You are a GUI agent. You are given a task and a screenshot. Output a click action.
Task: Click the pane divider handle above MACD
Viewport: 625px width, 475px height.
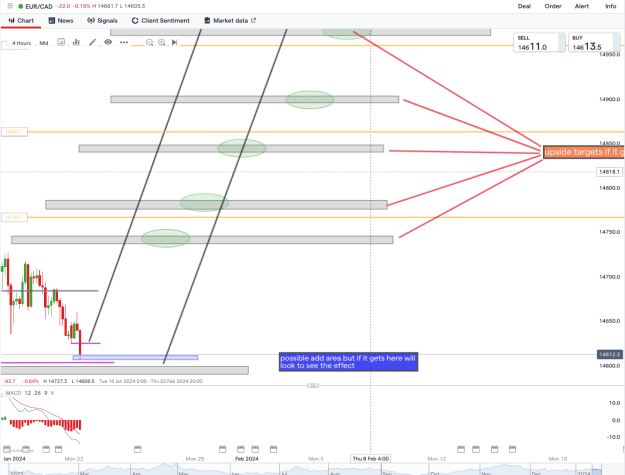click(313, 385)
